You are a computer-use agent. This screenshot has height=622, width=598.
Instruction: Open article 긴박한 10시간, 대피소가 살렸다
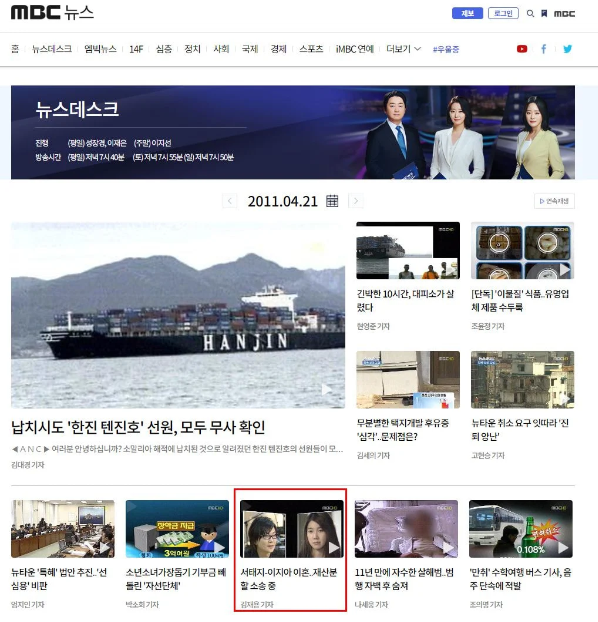click(405, 300)
